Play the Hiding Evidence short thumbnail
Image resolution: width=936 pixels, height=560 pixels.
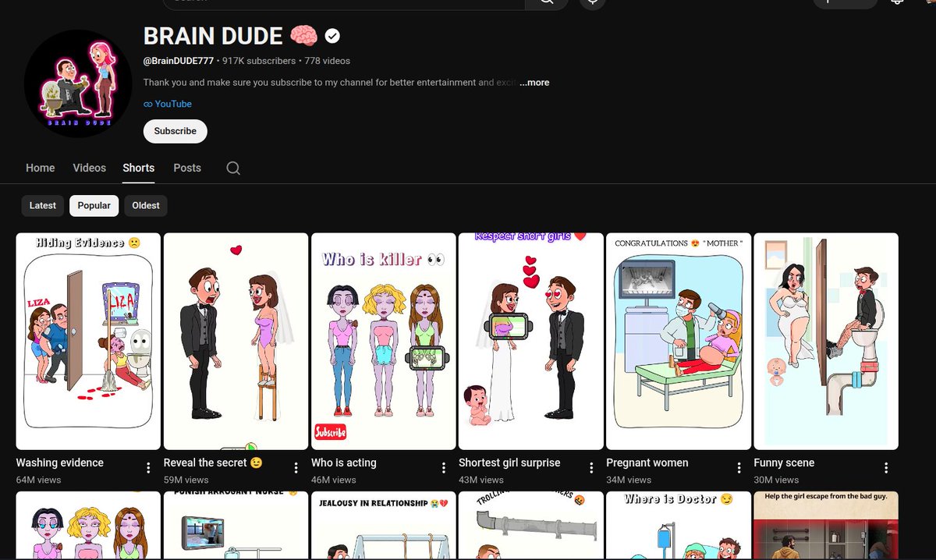point(88,342)
